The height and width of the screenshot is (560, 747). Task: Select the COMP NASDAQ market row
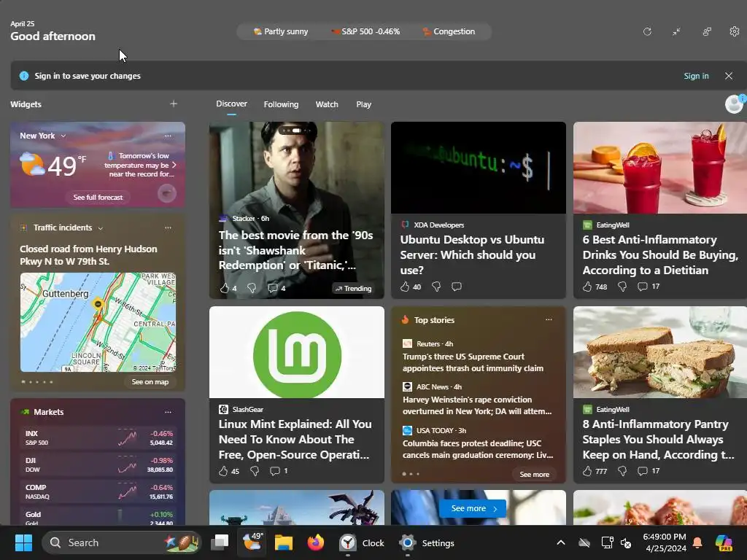(x=99, y=492)
